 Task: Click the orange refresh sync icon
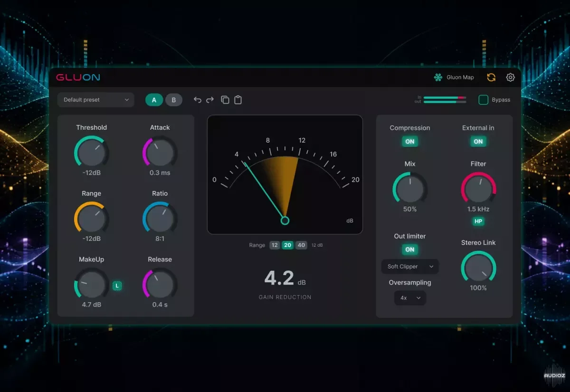491,77
